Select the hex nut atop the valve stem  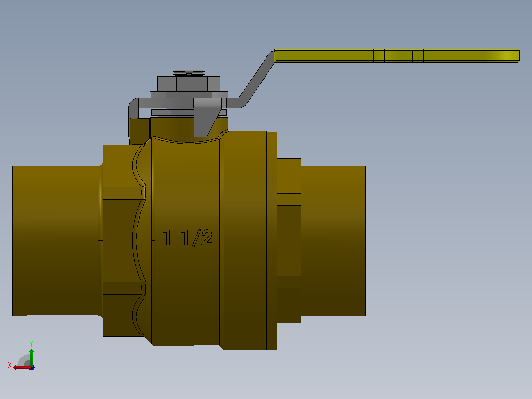click(189, 84)
